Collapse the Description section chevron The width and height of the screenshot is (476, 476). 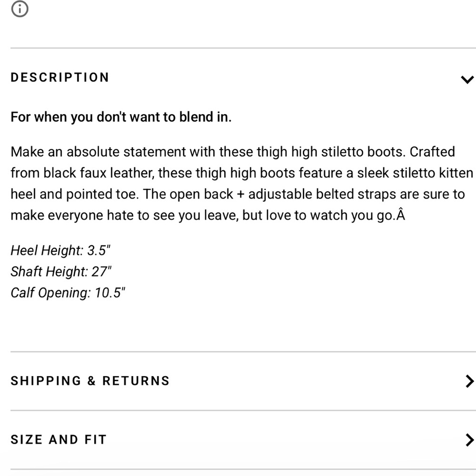pyautogui.click(x=467, y=79)
